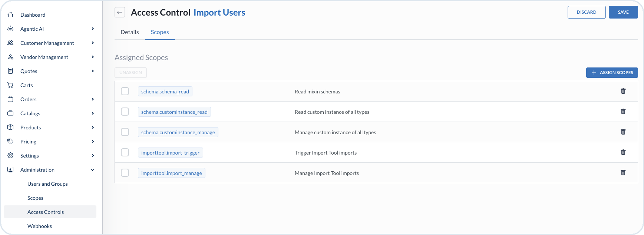Expand the Settings submenu arrow

click(93, 156)
